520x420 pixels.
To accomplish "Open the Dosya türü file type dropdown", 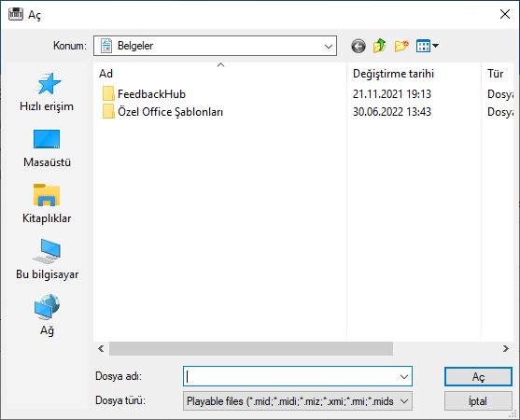I will click(298, 401).
